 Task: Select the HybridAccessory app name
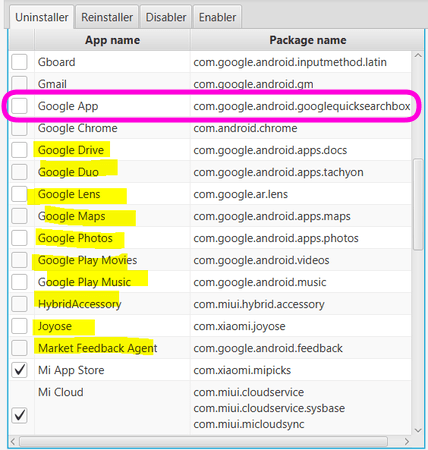(80, 304)
